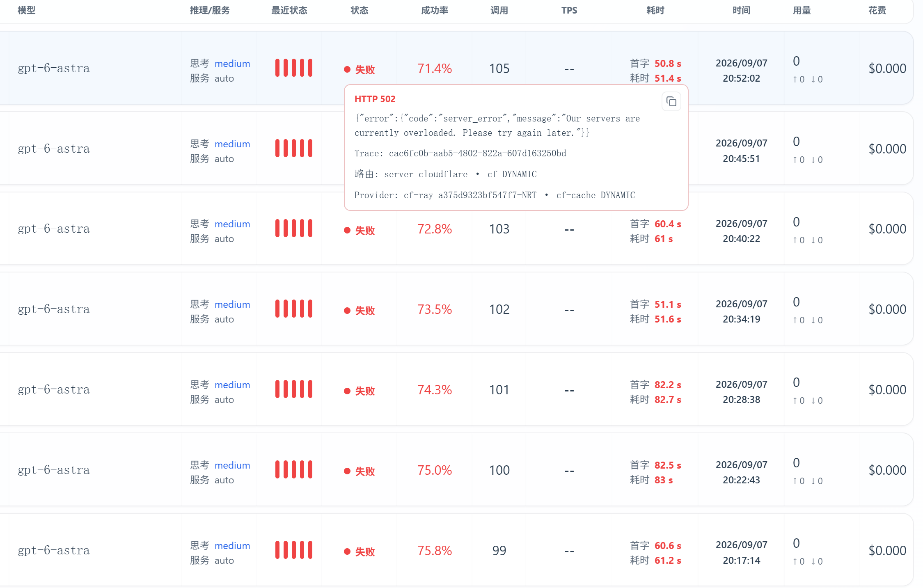Click the 模型 column header
This screenshot has height=588, width=923.
pos(27,10)
